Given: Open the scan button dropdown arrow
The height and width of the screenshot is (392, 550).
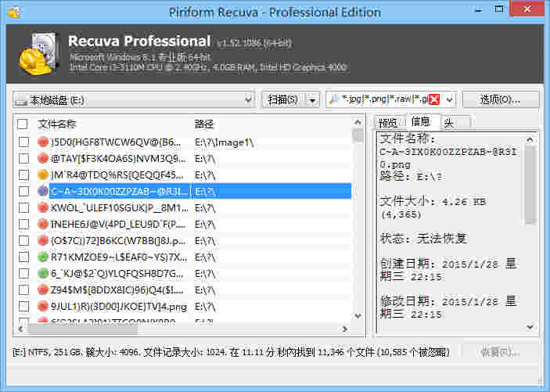Looking at the screenshot, I should (312, 100).
